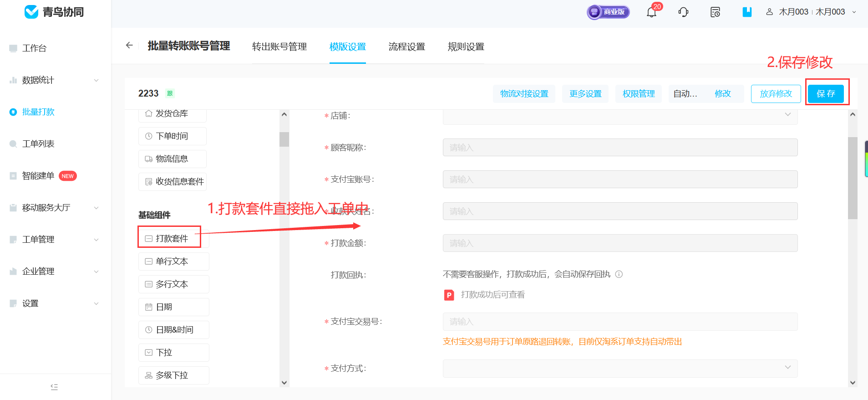868x400 pixels.
Task: Click the template name 2233
Action: click(148, 93)
